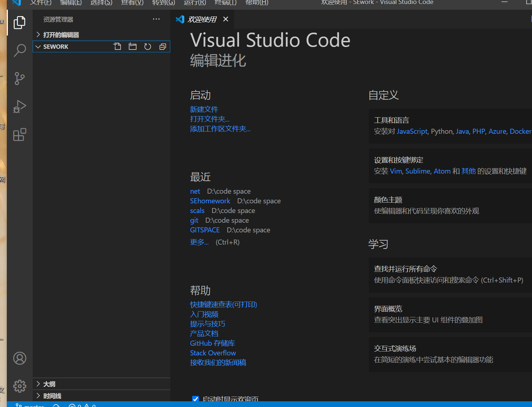Click the 工具和语言 card heading
Image resolution: width=532 pixels, height=407 pixels.
tap(391, 120)
